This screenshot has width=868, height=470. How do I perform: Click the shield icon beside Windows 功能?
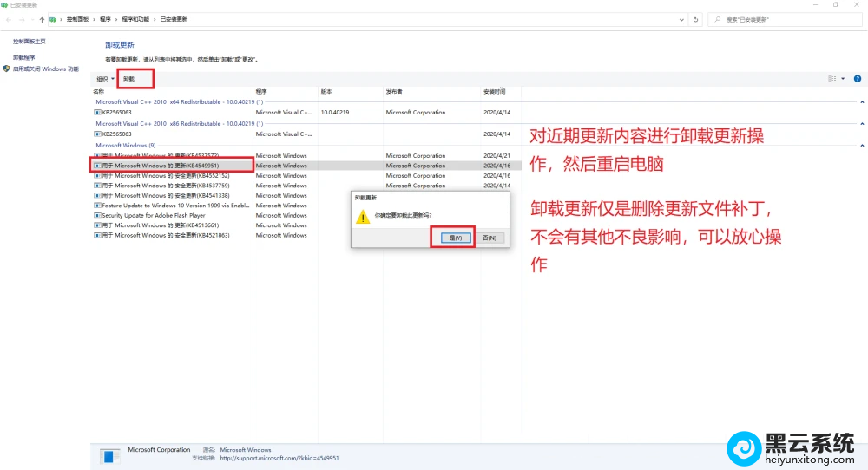[x=6, y=69]
